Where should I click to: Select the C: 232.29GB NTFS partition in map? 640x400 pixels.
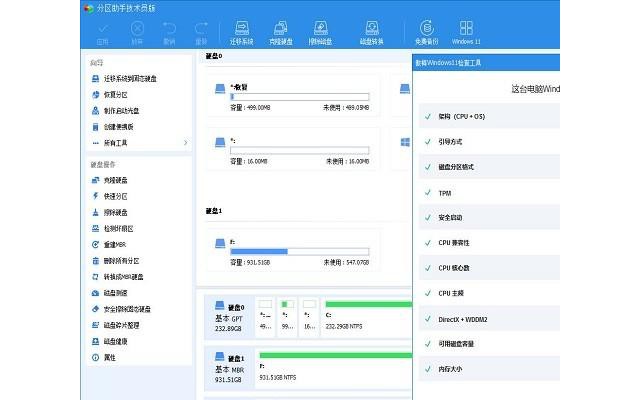[x=367, y=317]
